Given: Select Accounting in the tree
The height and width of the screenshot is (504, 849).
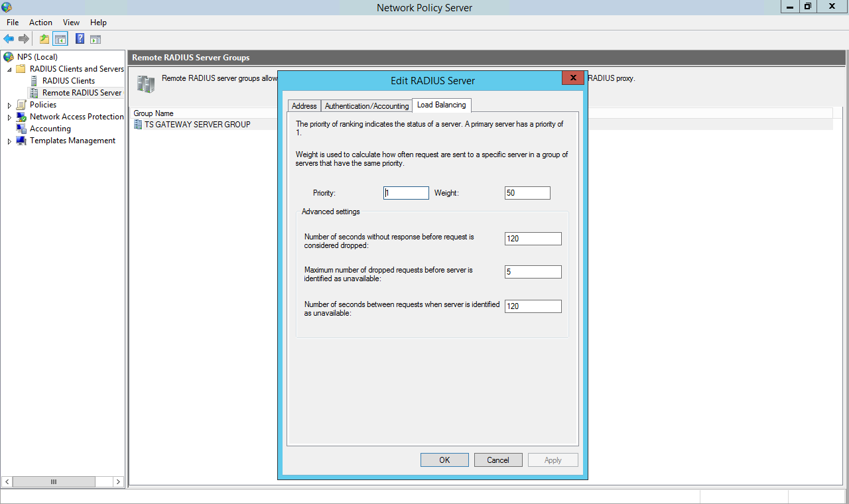Looking at the screenshot, I should coord(50,129).
